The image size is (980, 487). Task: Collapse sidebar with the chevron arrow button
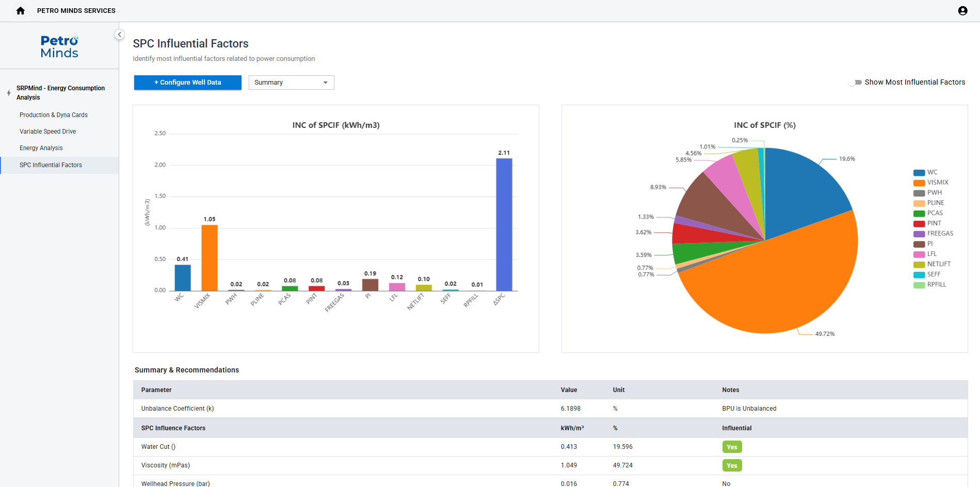(x=119, y=35)
